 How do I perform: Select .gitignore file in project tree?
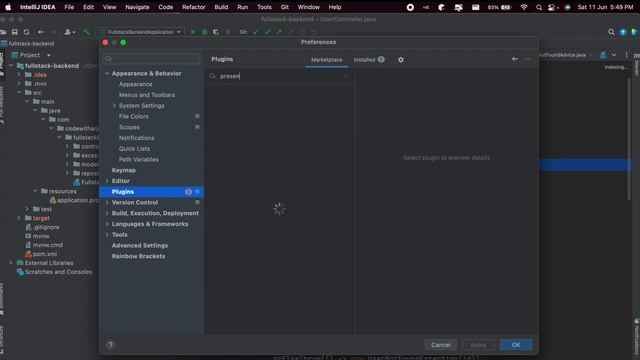point(46,227)
